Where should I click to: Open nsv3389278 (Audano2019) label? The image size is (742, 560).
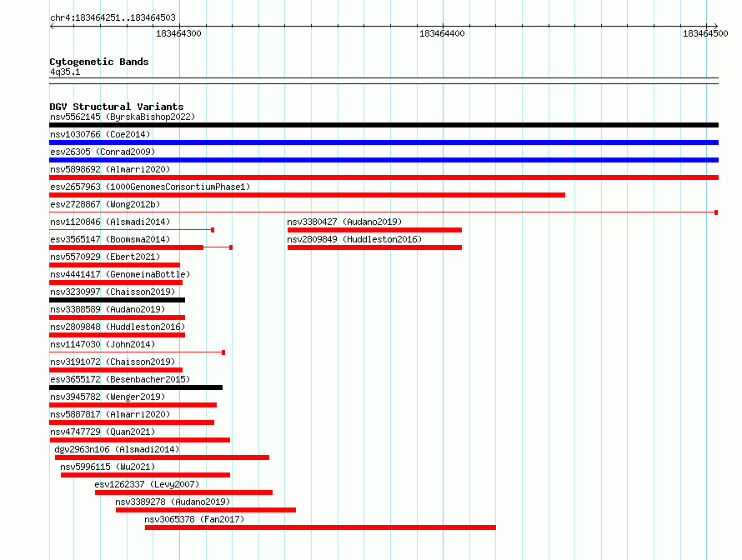(173, 502)
